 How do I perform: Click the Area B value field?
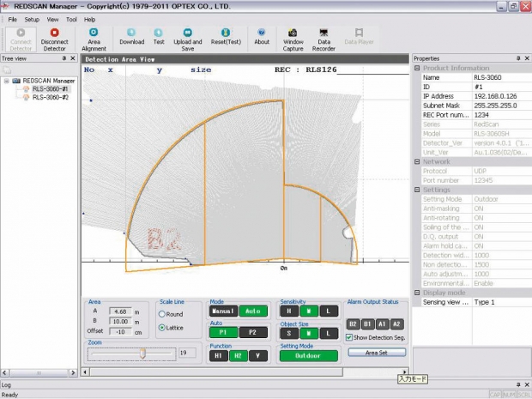(x=120, y=322)
